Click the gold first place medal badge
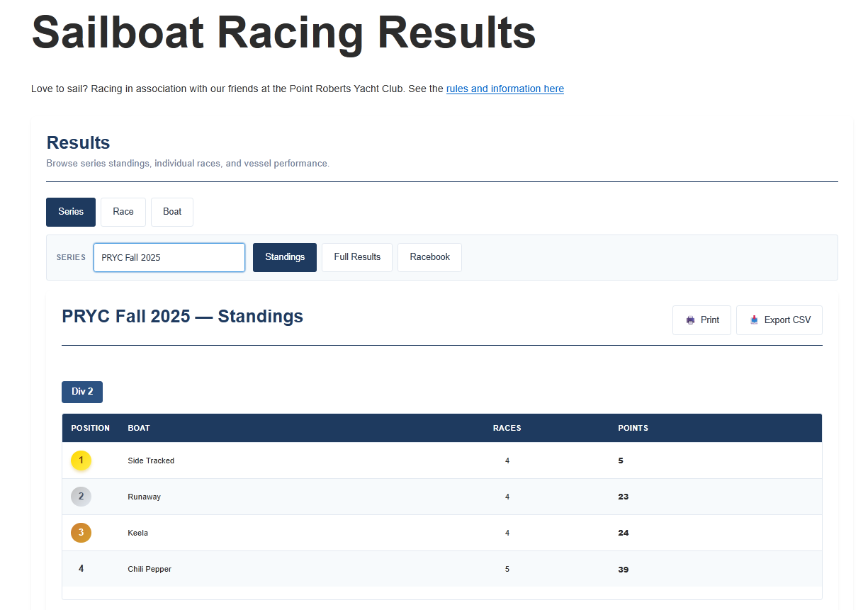868x610 pixels. pyautogui.click(x=81, y=461)
